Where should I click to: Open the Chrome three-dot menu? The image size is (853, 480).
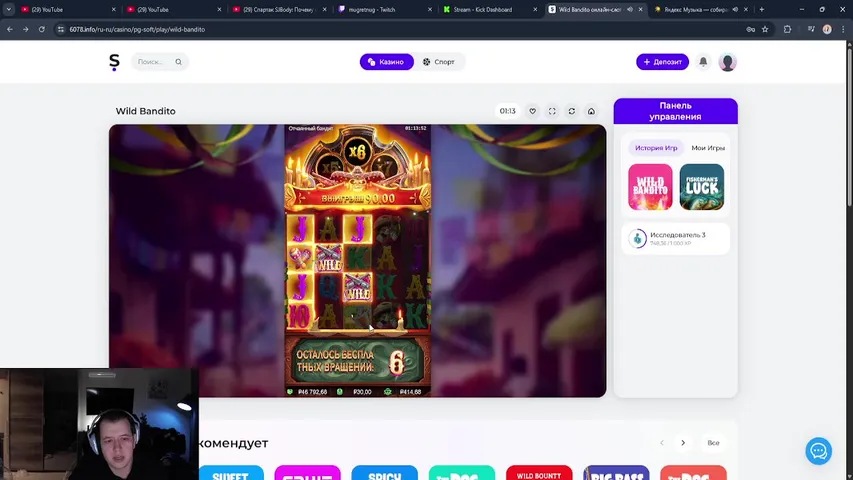pyautogui.click(x=842, y=29)
